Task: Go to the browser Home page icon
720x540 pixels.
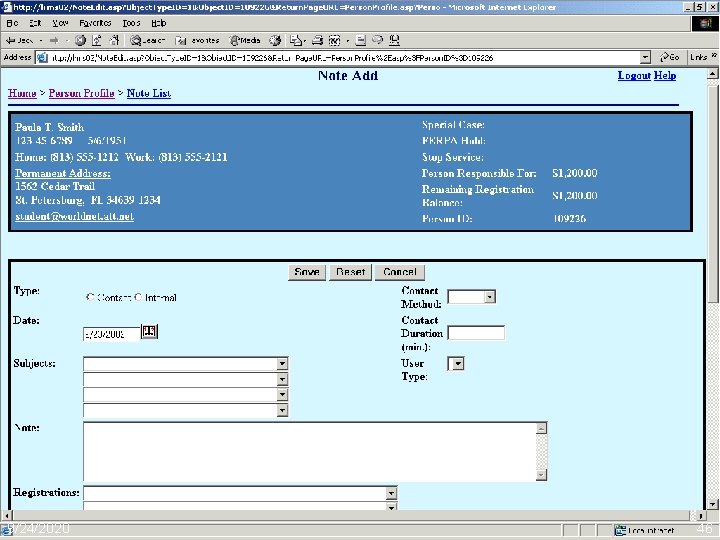Action: pyautogui.click(x=114, y=40)
